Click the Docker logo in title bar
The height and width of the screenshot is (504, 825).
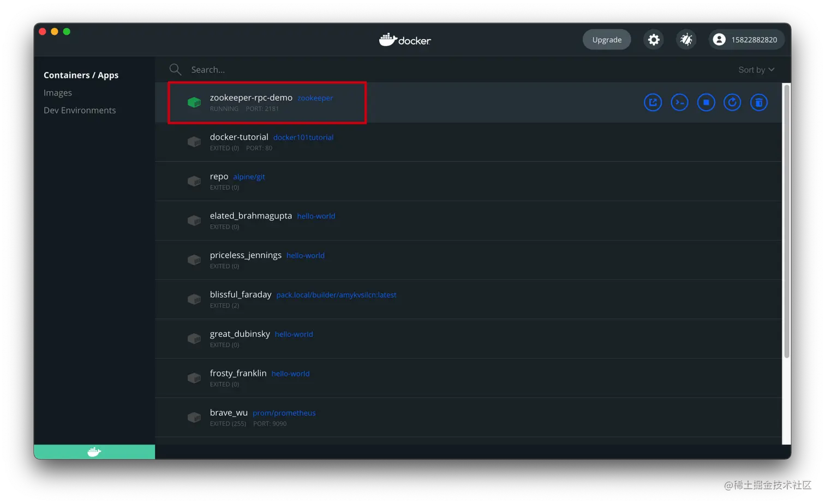tap(405, 40)
